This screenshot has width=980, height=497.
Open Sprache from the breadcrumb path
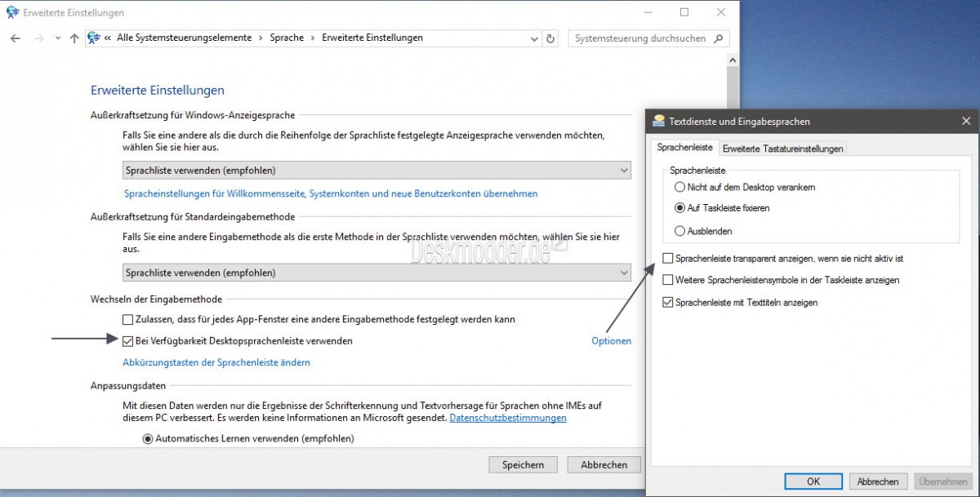point(287,38)
